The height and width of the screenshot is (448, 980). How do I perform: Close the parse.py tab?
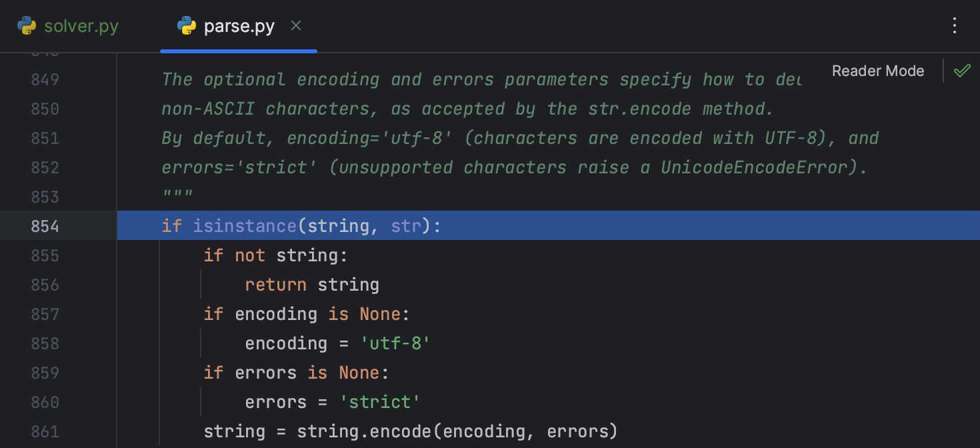click(295, 25)
